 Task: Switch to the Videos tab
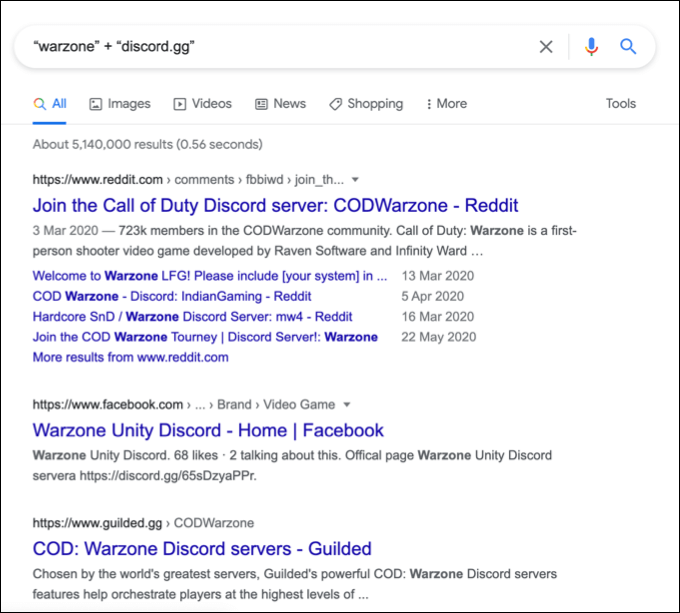pyautogui.click(x=202, y=104)
